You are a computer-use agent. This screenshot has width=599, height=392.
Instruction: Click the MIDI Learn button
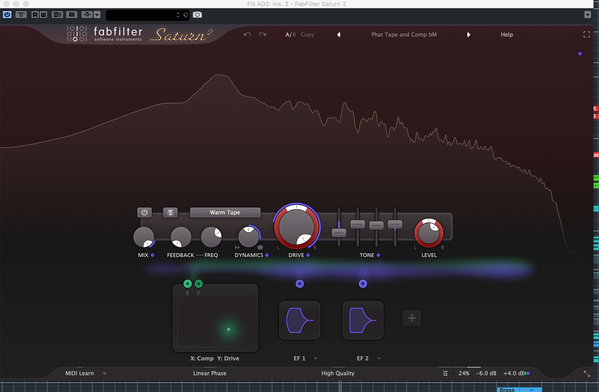pyautogui.click(x=79, y=373)
